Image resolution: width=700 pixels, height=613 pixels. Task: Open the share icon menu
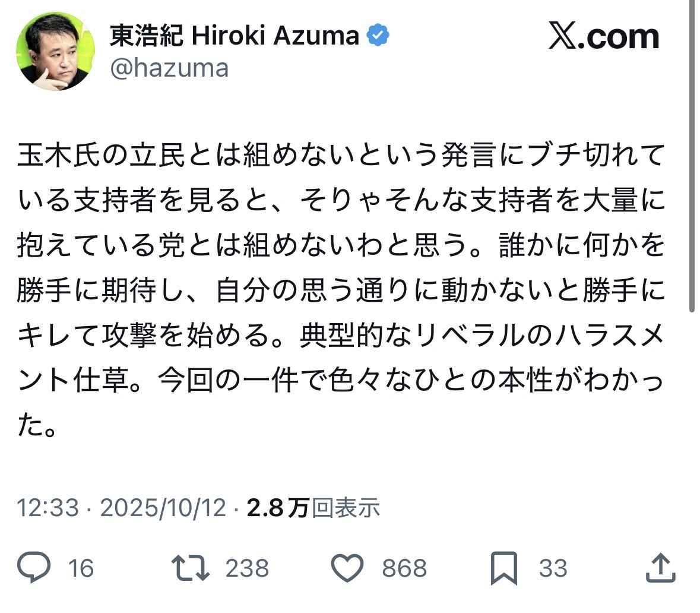point(660,568)
